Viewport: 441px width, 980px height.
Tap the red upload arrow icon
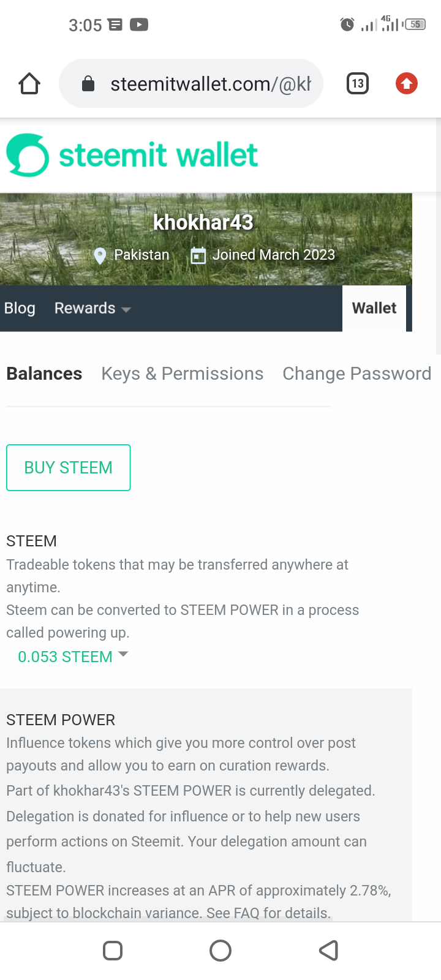407,83
